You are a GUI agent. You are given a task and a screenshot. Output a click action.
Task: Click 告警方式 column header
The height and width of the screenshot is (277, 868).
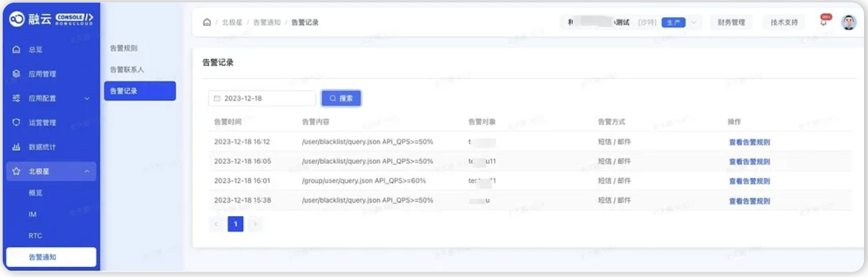point(611,122)
